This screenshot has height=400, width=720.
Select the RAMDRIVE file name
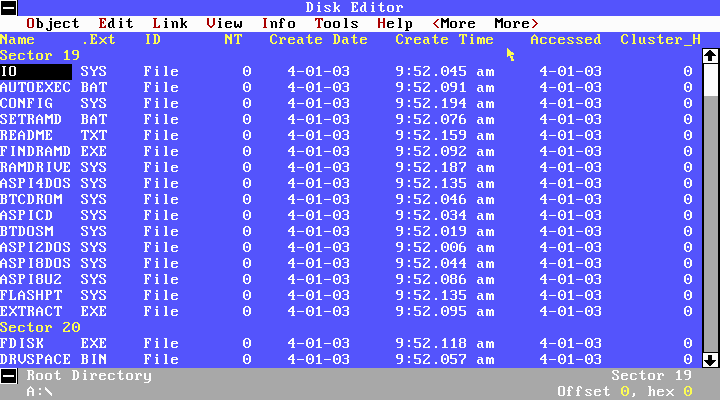click(35, 168)
